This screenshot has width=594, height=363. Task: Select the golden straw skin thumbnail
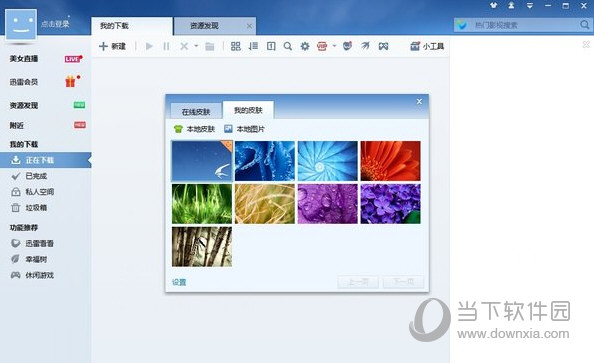tap(265, 204)
